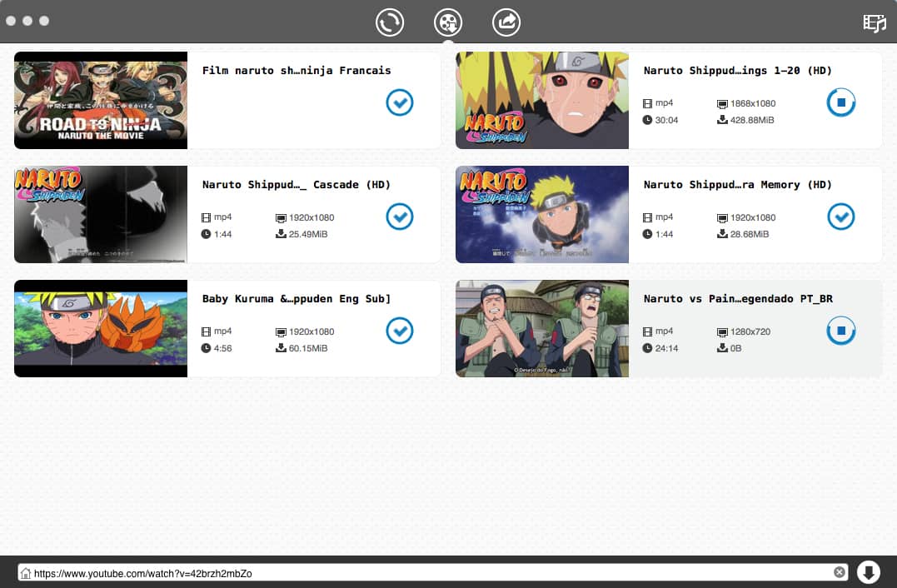Open the Naruto vs Pain video thumbnail
This screenshot has height=588, width=897.
(x=541, y=328)
